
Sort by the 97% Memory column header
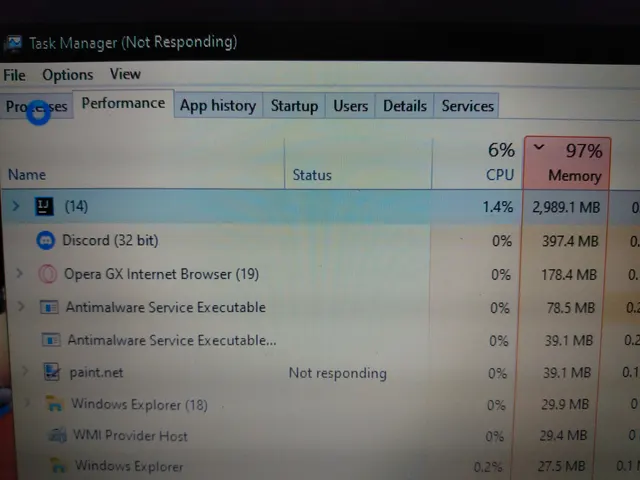[567, 163]
